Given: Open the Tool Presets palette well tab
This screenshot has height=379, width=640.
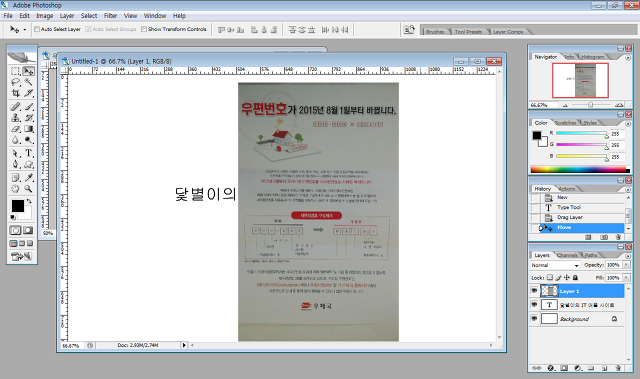Looking at the screenshot, I should coord(468,31).
